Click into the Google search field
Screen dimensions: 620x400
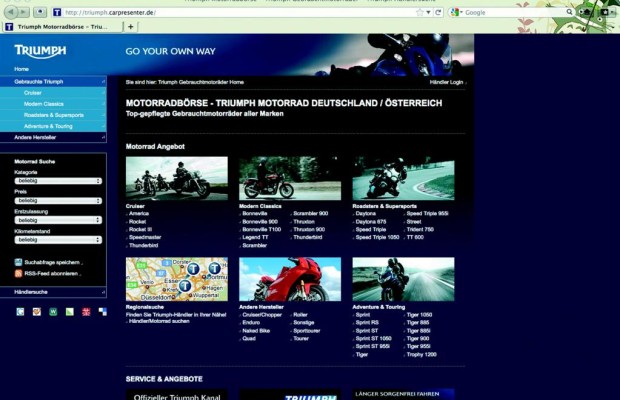514,13
